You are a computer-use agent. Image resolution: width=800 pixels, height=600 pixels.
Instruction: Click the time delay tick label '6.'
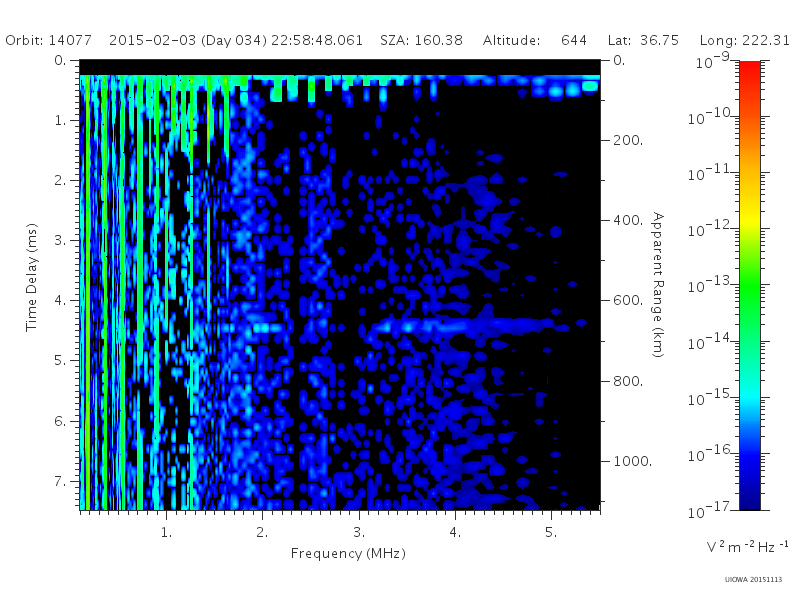click(x=61, y=421)
